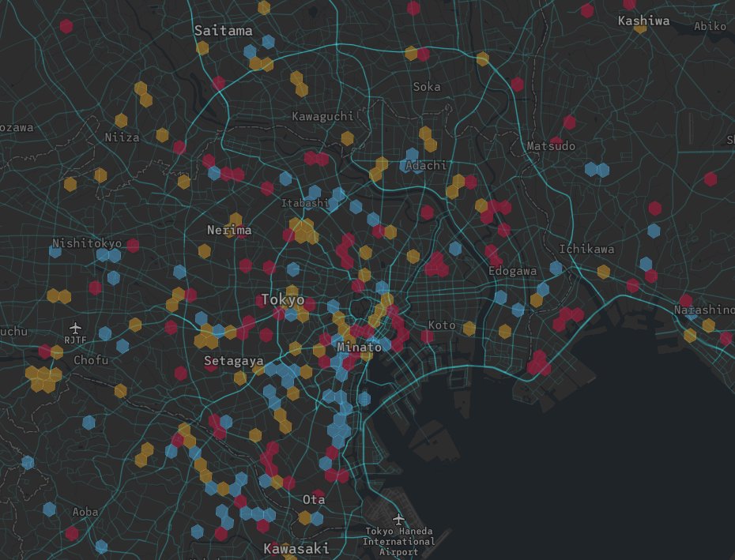
Task: Click the Aoba label
Action: (x=85, y=512)
